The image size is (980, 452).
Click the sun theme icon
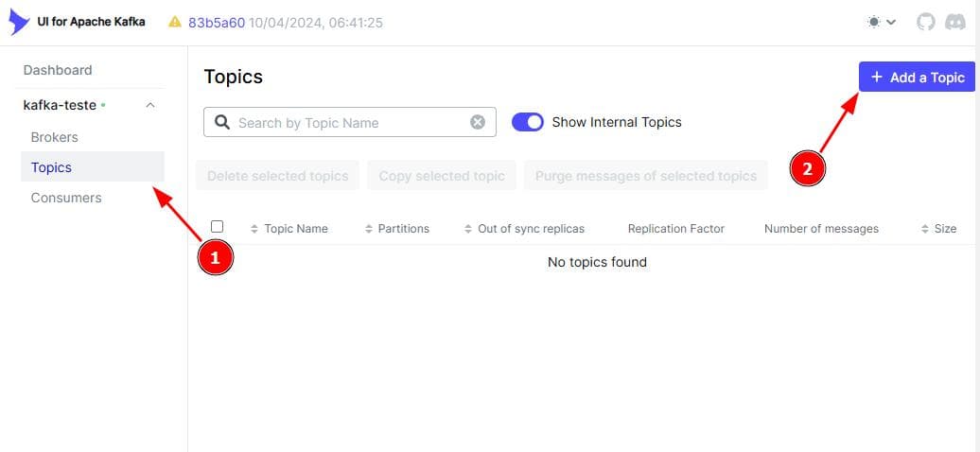click(874, 23)
